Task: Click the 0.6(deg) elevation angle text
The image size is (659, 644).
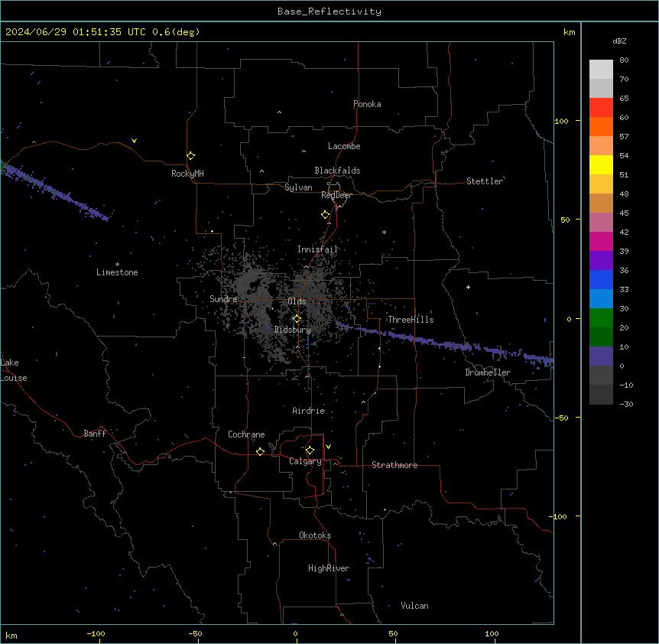Action: tap(176, 32)
